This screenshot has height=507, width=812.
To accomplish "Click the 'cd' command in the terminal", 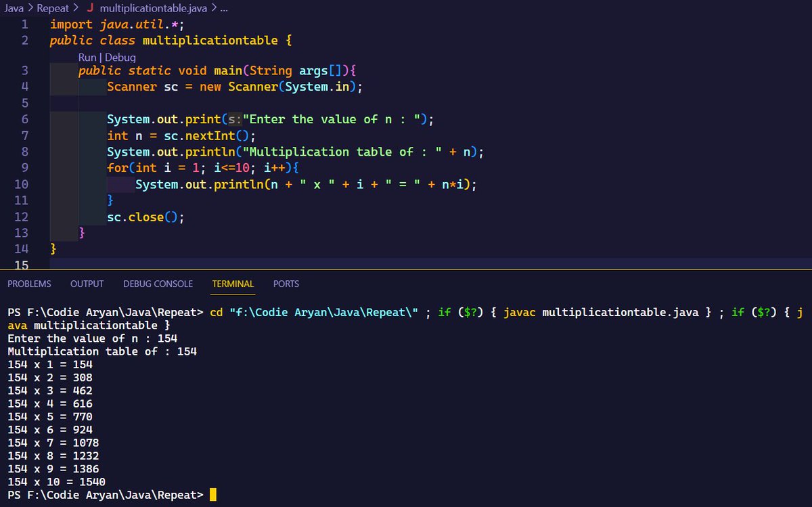I will tap(217, 312).
